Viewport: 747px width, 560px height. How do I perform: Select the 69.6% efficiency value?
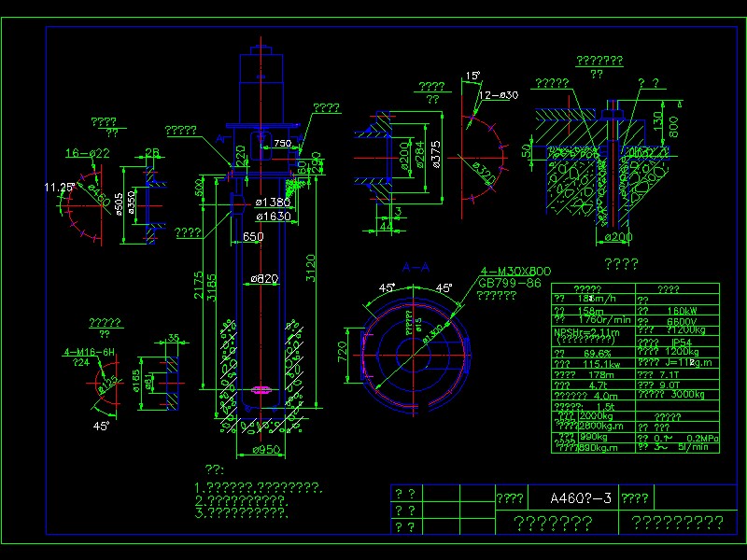598,354
